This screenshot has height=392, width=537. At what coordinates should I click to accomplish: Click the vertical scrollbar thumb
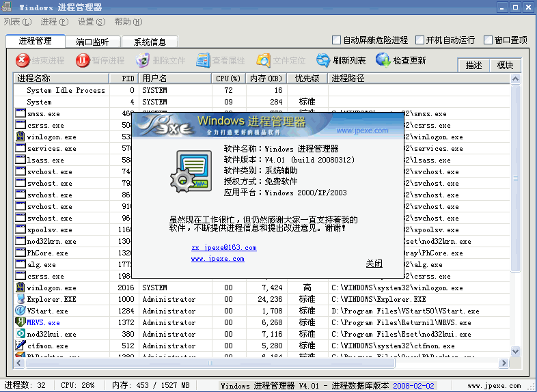(x=515, y=178)
